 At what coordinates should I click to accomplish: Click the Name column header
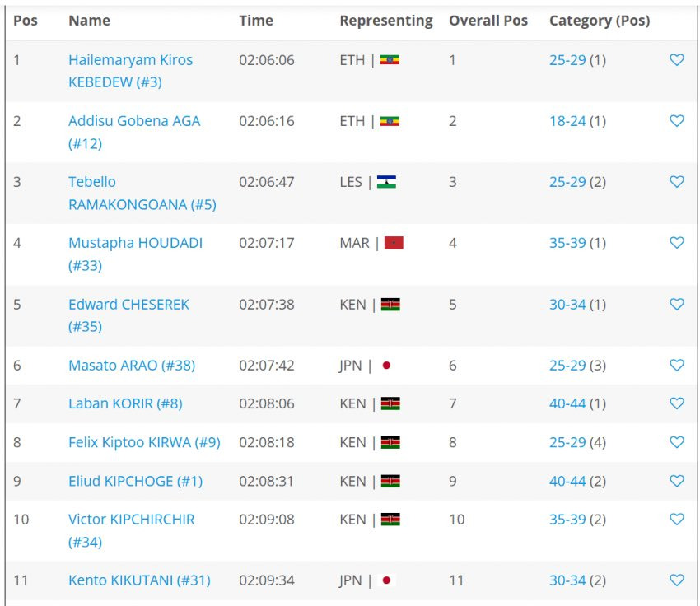coord(89,21)
